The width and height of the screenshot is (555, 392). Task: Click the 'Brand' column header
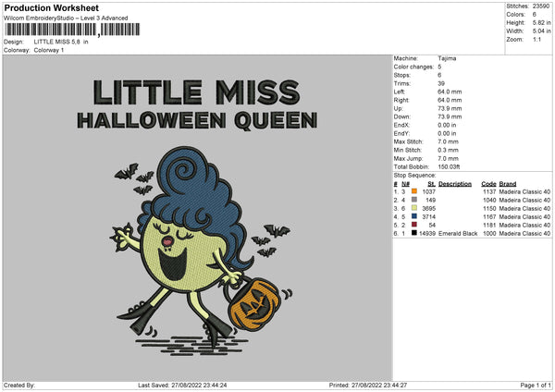(508, 184)
